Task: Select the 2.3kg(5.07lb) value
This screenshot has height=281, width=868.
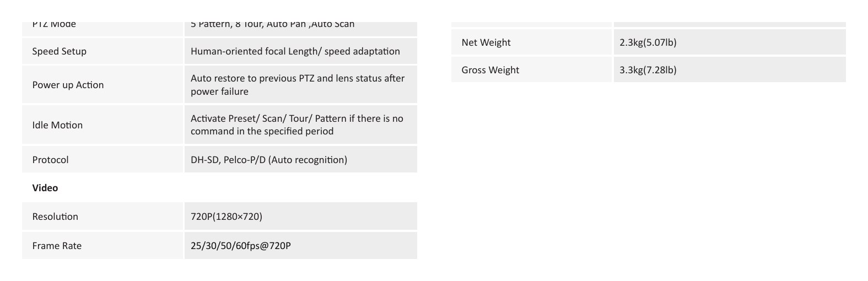Action: pos(648,42)
